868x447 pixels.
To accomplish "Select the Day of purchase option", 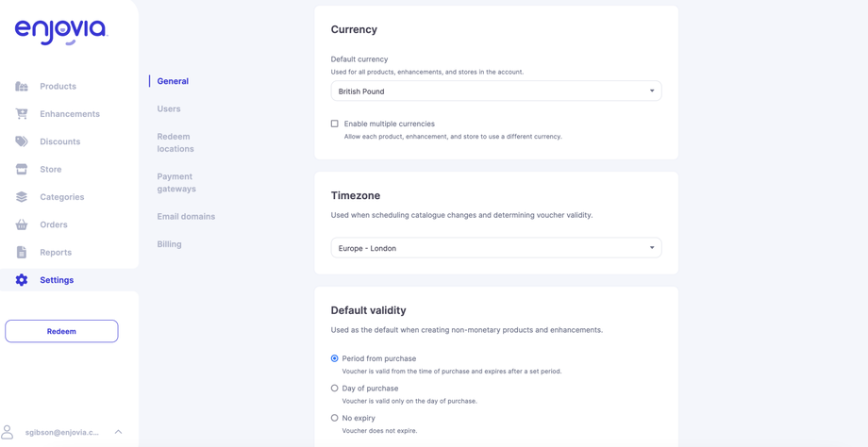I will 335,389.
